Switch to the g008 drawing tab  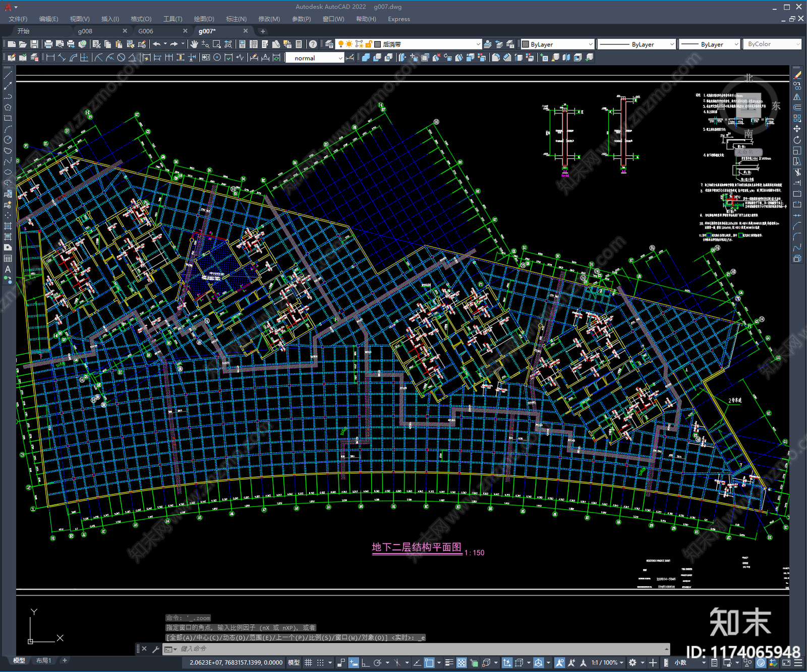85,31
